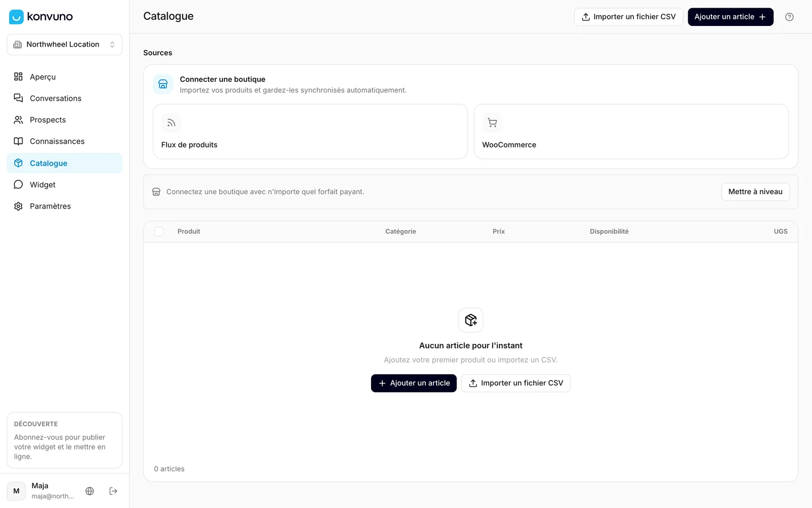Click the Paramètres gear icon
812x508 pixels.
[18, 206]
